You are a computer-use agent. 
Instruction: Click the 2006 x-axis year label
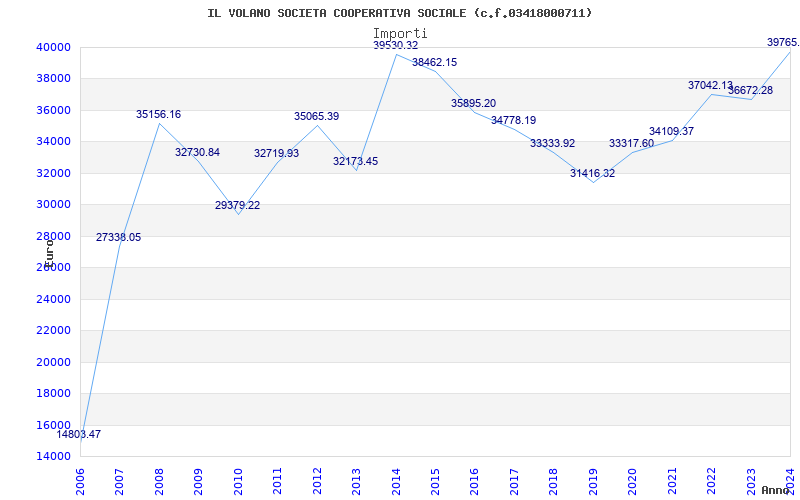80,482
